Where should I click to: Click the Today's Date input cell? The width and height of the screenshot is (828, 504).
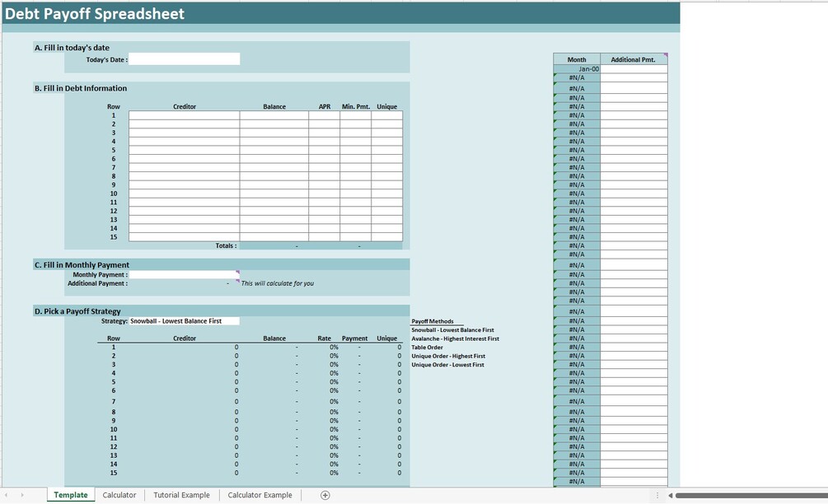pos(185,59)
